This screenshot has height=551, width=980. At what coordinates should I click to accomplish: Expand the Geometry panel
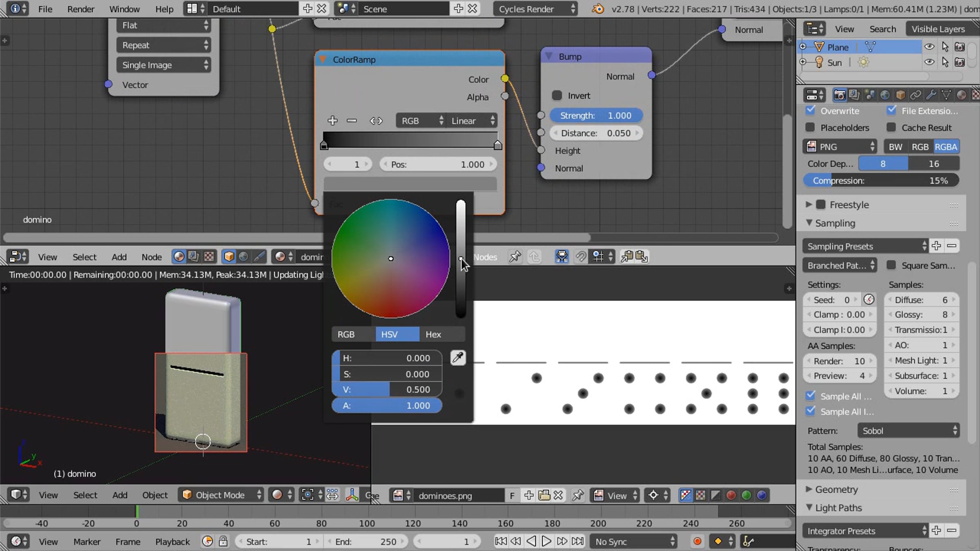point(836,489)
